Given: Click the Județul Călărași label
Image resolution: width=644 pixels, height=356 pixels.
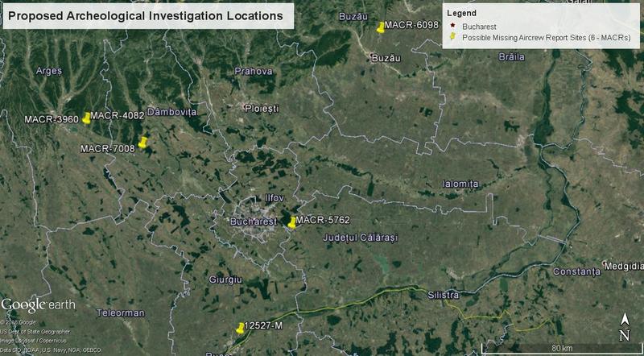Looking at the screenshot, I should pos(360,238).
